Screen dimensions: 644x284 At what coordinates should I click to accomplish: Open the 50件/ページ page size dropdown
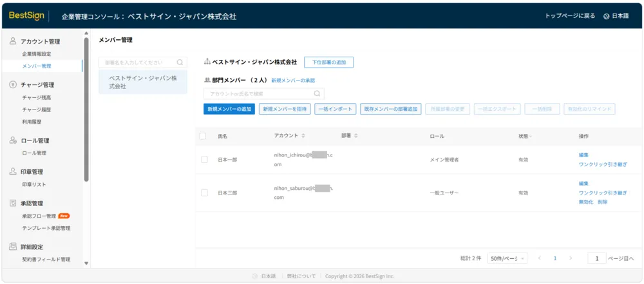[507, 258]
